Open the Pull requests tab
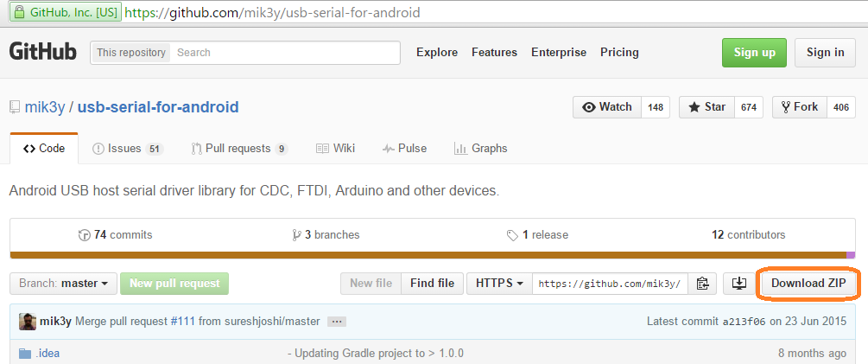The width and height of the screenshot is (868, 364). tap(238, 149)
